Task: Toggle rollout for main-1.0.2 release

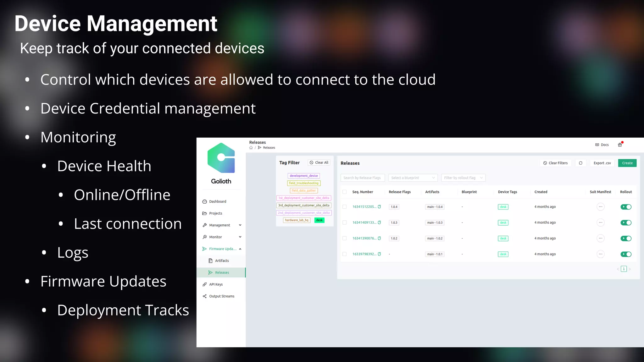Action: pos(626,238)
